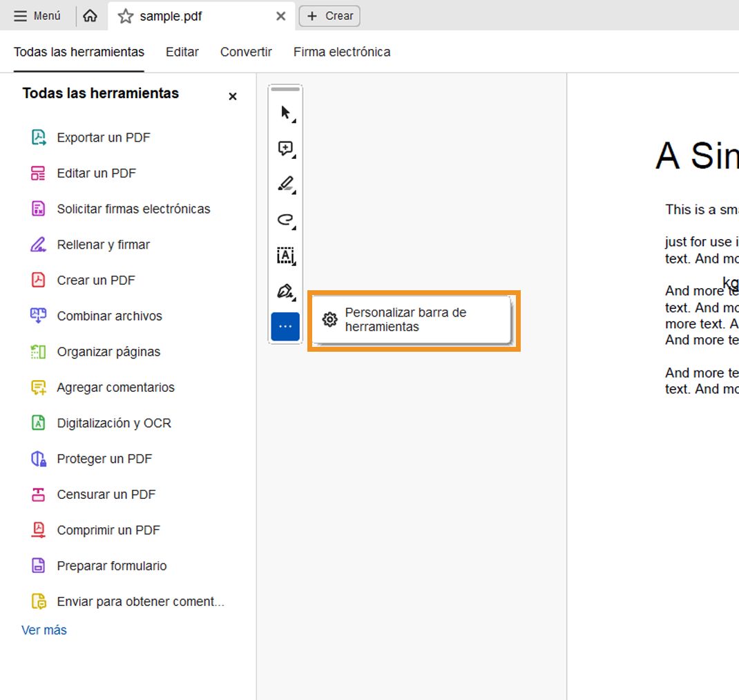Star the sample.pdf document
This screenshot has height=700, width=739.
pos(126,17)
